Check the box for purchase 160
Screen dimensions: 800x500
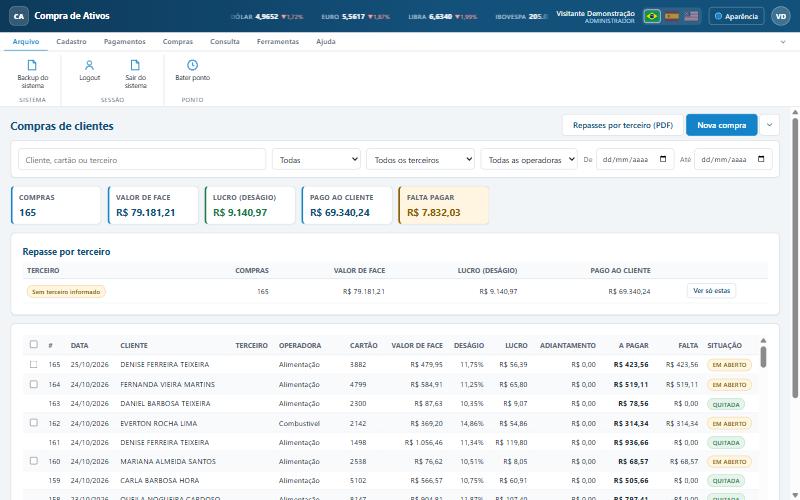(34, 461)
